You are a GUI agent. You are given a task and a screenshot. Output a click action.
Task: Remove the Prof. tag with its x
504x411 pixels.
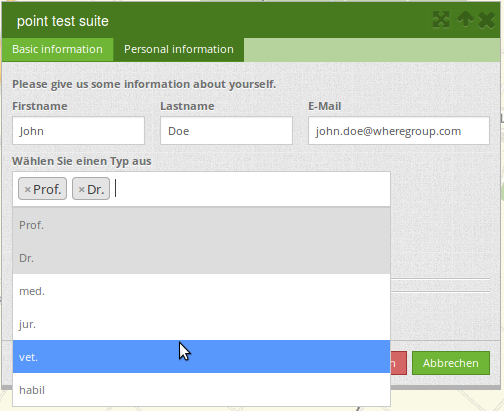28,190
